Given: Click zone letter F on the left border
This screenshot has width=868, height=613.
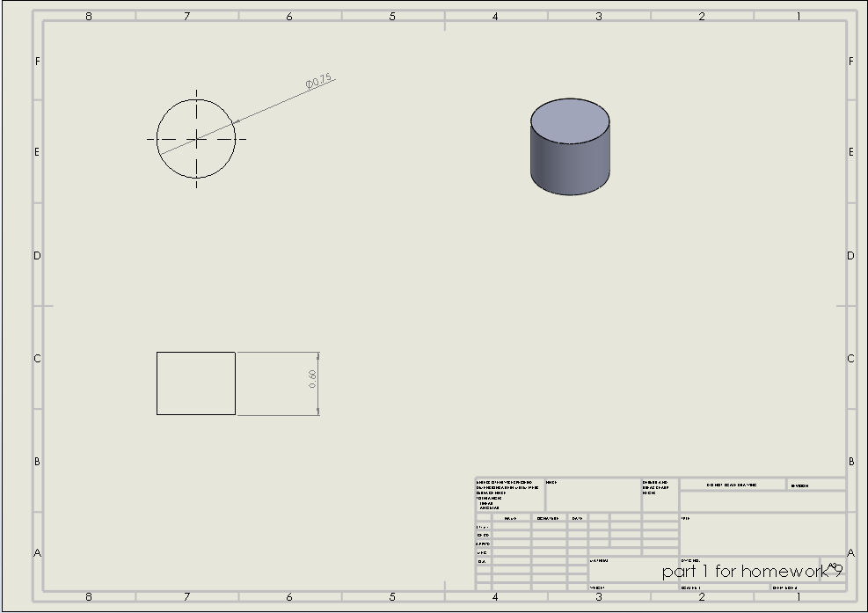Looking at the screenshot, I should click(37, 62).
